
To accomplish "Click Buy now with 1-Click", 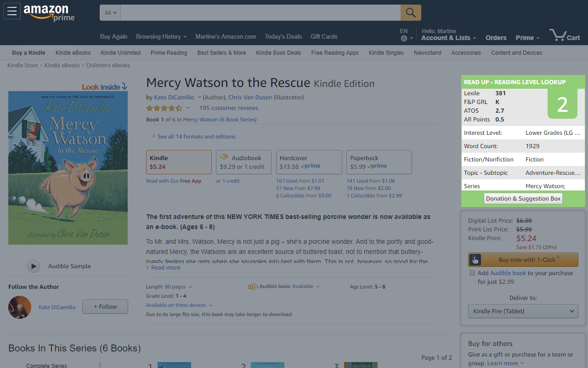I will pyautogui.click(x=523, y=259).
